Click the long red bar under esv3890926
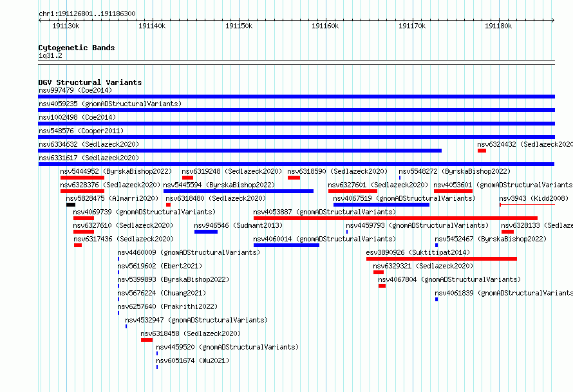Screen dimensions: 573x392 point(442,259)
